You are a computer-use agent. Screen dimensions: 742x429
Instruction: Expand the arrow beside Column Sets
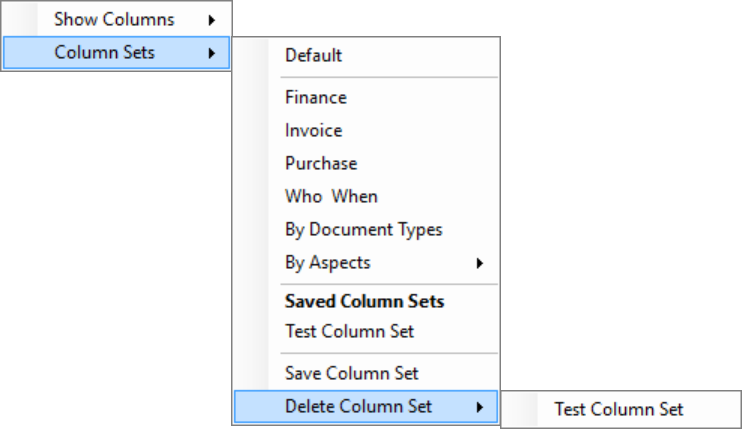pyautogui.click(x=212, y=52)
